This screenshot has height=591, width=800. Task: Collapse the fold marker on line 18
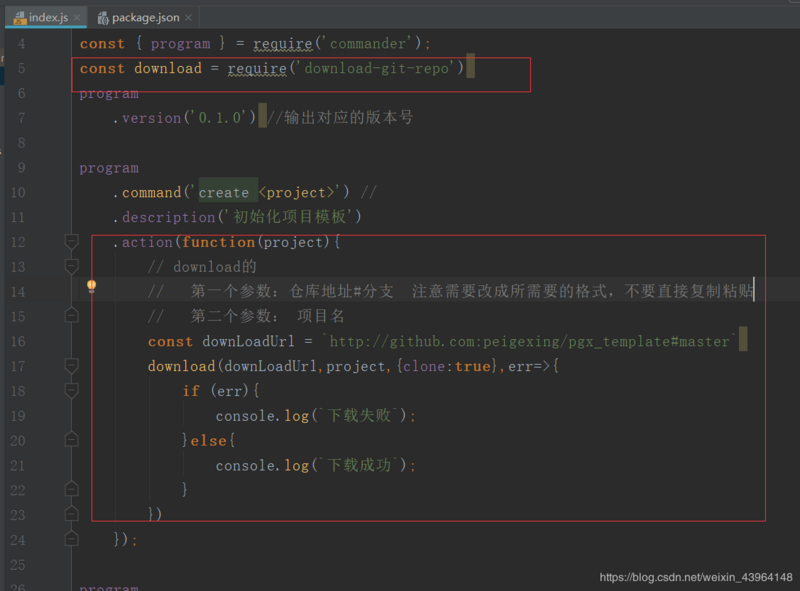(71, 390)
